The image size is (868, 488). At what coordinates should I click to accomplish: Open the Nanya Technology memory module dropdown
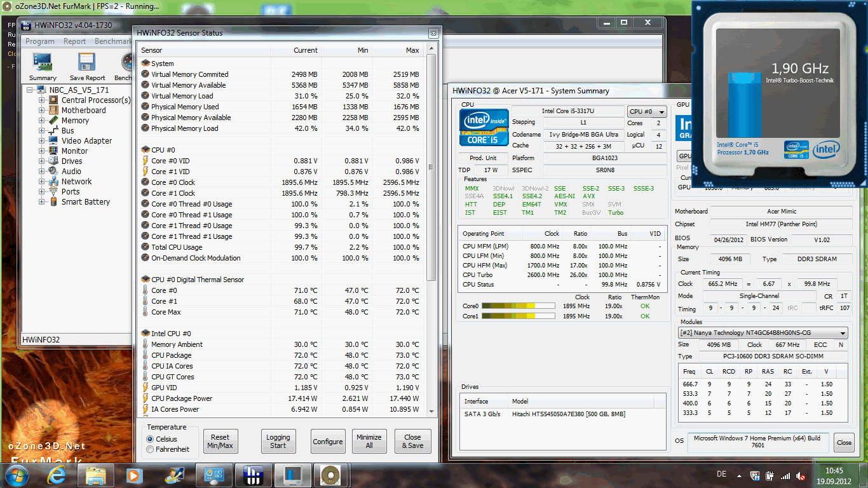coord(763,333)
